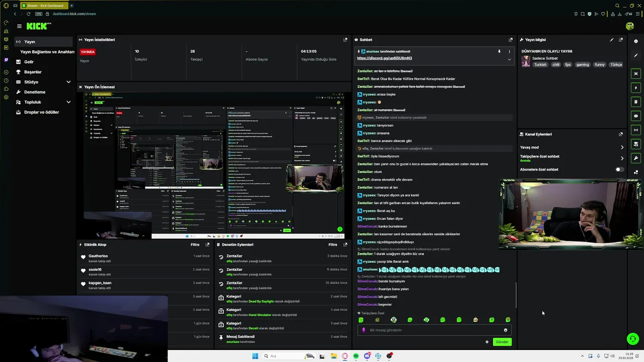Screen dimensions: 644x362
Task: Select the gaming tag chip
Action: click(x=583, y=65)
